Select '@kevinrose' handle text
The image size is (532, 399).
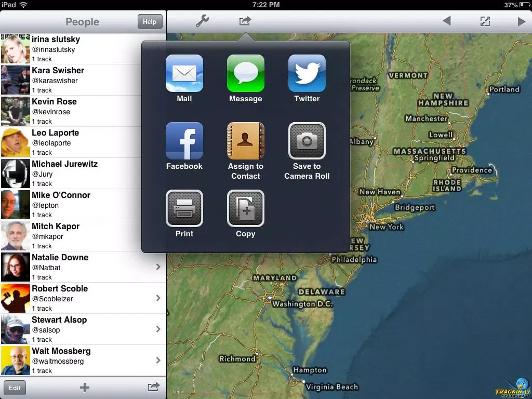[51, 112]
